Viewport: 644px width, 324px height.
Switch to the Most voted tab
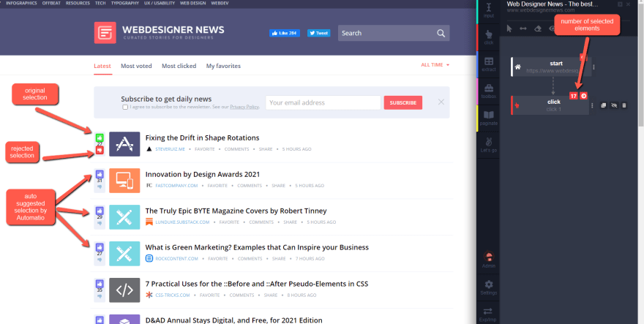point(136,66)
